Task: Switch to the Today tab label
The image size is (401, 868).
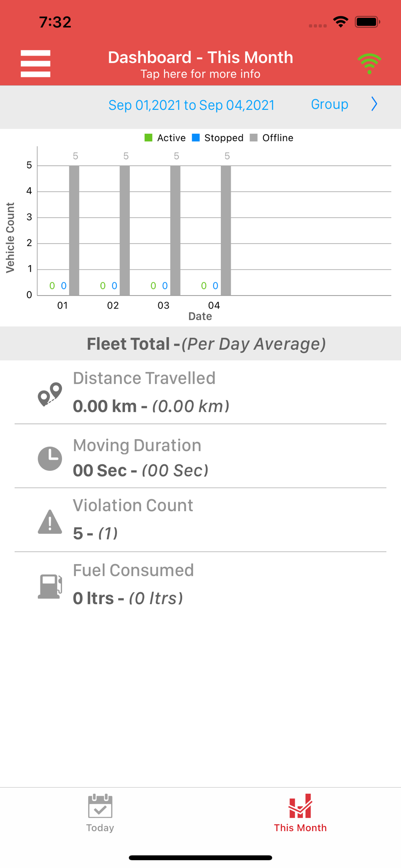Action: 100,828
